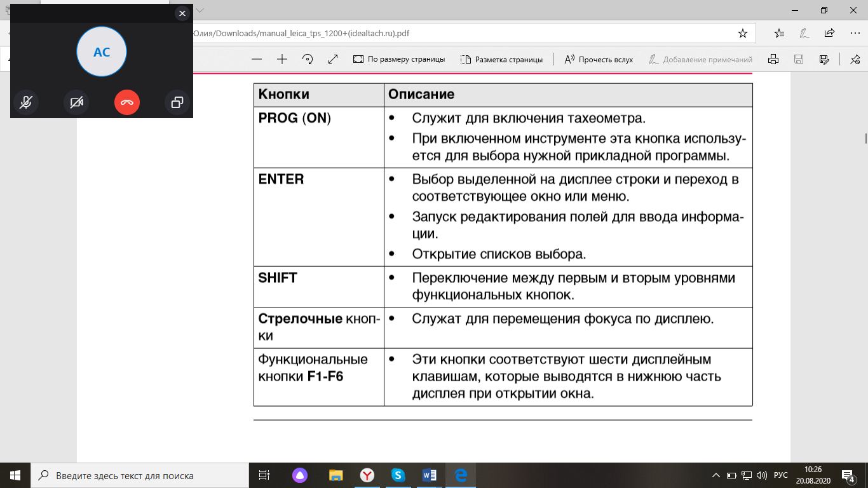Image resolution: width=868 pixels, height=488 pixels.
Task: Click text Открытие списков выбора
Action: point(499,254)
